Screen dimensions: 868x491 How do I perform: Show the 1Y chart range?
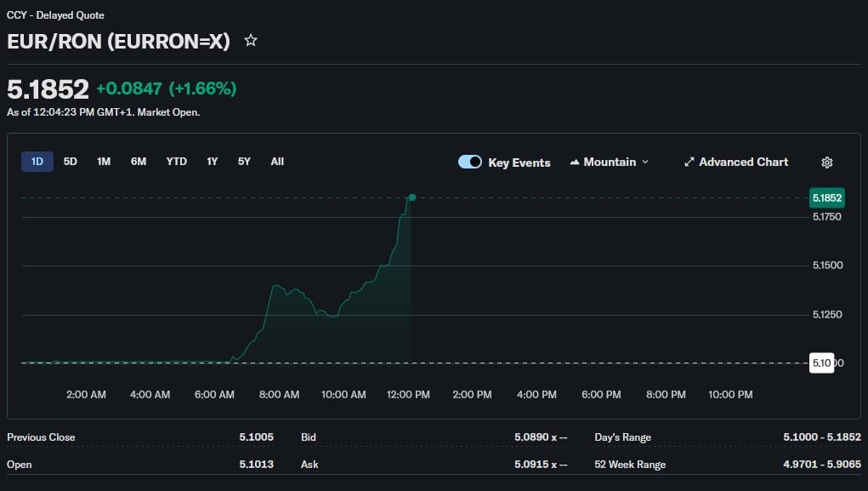[x=213, y=162]
